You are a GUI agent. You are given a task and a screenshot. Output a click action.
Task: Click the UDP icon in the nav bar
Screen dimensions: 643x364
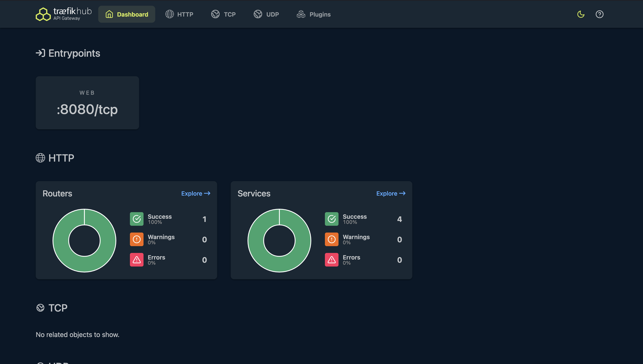[258, 14]
